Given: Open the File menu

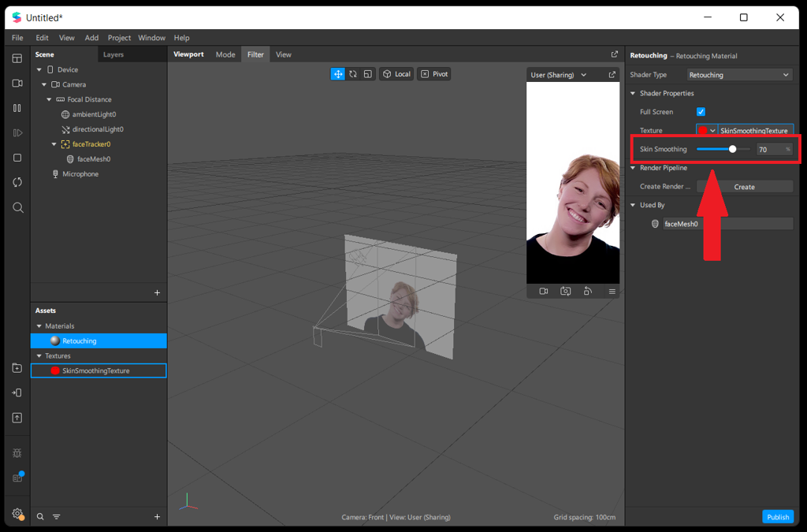Looking at the screenshot, I should pyautogui.click(x=17, y=38).
